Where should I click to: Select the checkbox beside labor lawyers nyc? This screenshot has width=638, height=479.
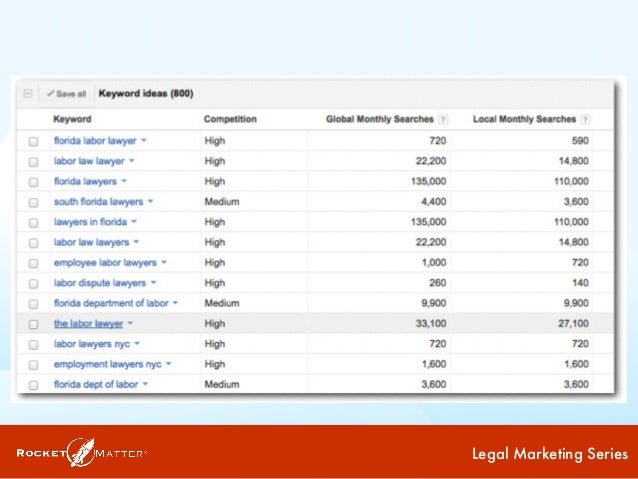[x=33, y=344]
